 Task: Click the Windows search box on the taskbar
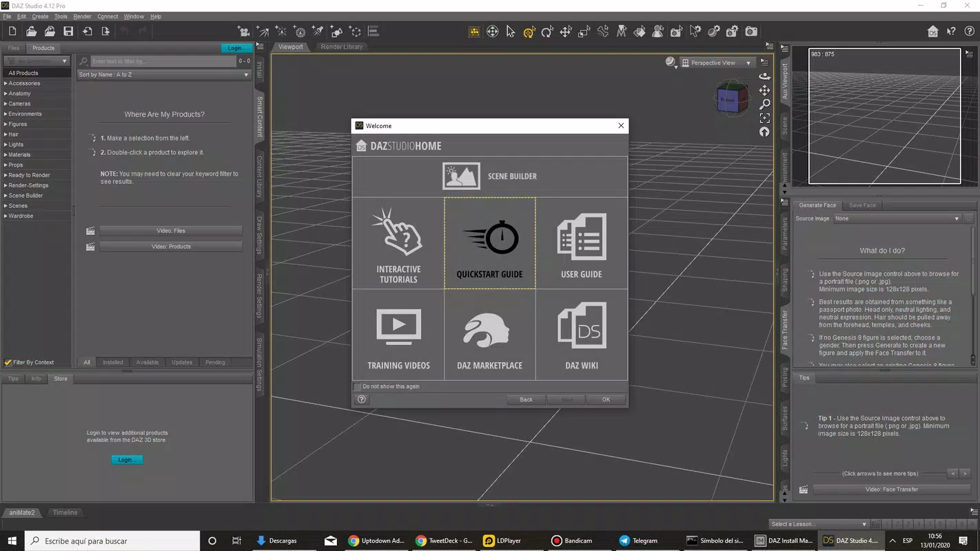(x=112, y=541)
